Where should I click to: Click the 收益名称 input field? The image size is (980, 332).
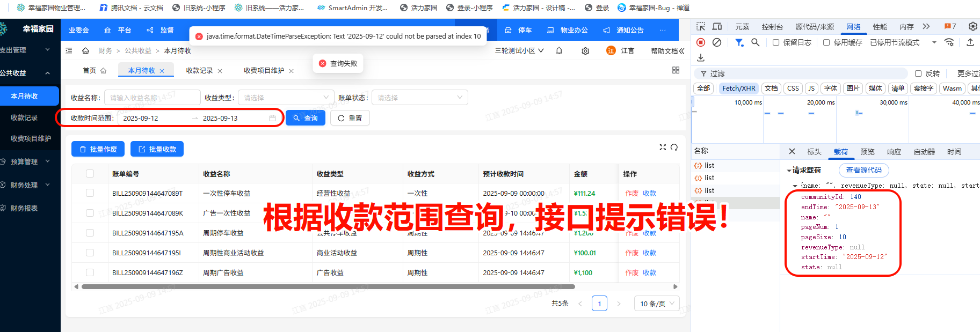click(x=152, y=98)
